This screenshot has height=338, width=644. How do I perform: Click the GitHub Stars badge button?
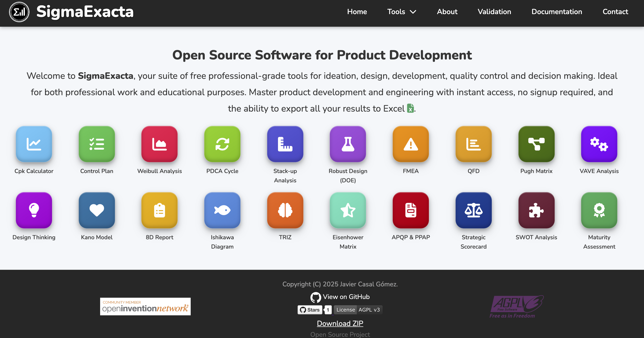310,310
